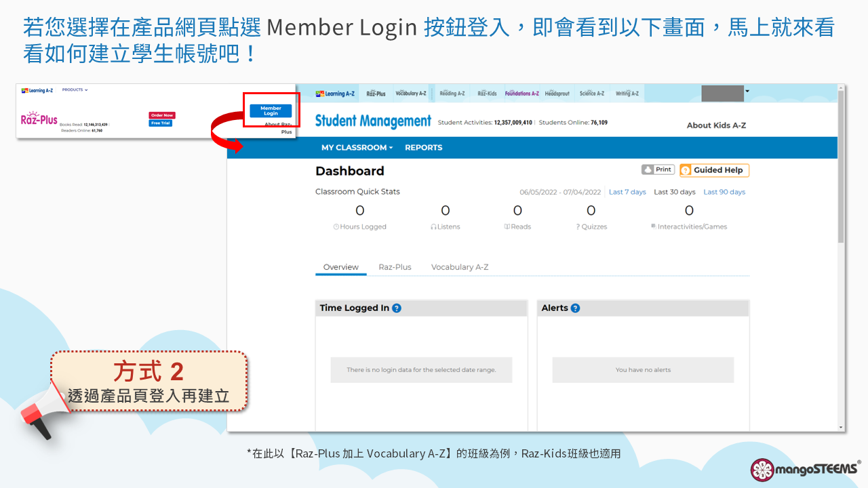This screenshot has height=488, width=868.
Task: Click the Reads stat label
Action: pyautogui.click(x=517, y=227)
